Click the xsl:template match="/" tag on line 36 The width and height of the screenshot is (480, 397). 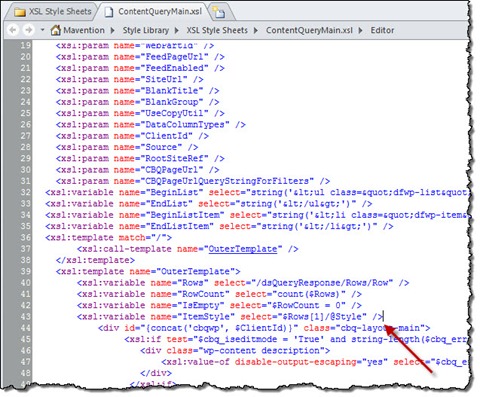109,238
